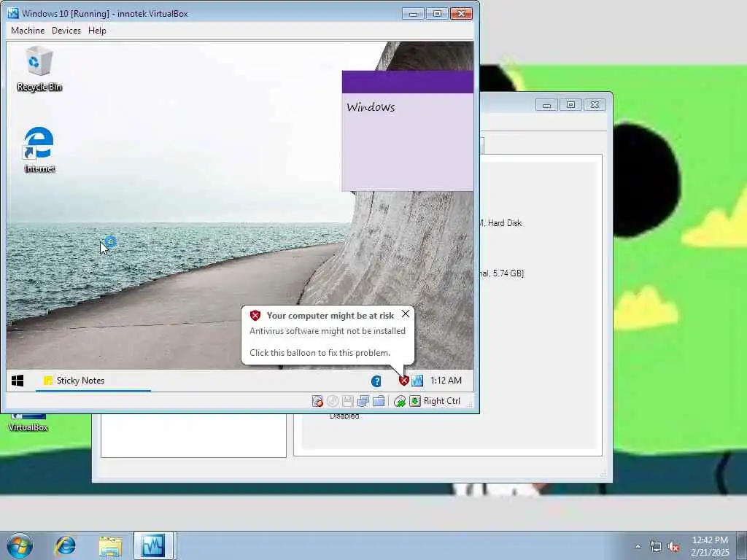Open the guest Windows Start button
747x560 pixels.
(18, 381)
